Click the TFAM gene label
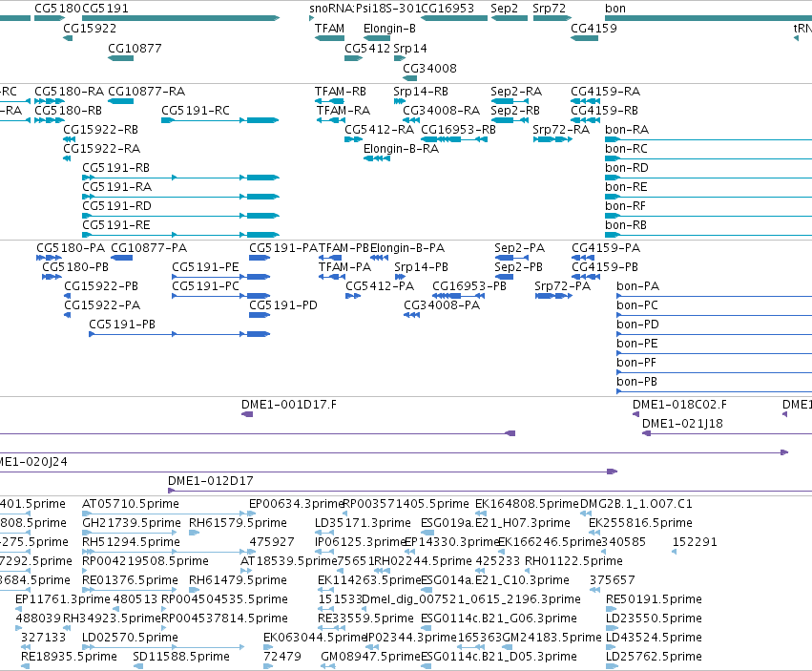 329,28
